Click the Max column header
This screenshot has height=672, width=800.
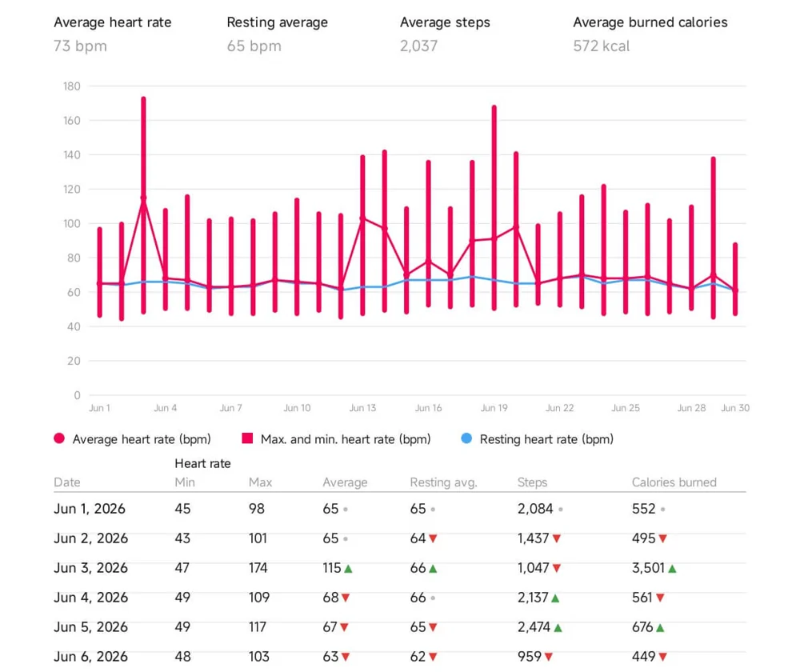tap(260, 482)
